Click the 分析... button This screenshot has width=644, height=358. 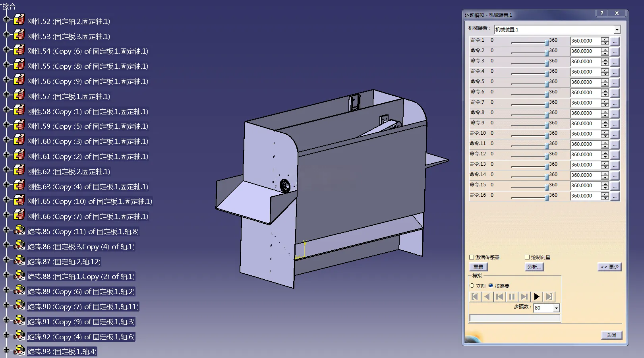(x=534, y=267)
